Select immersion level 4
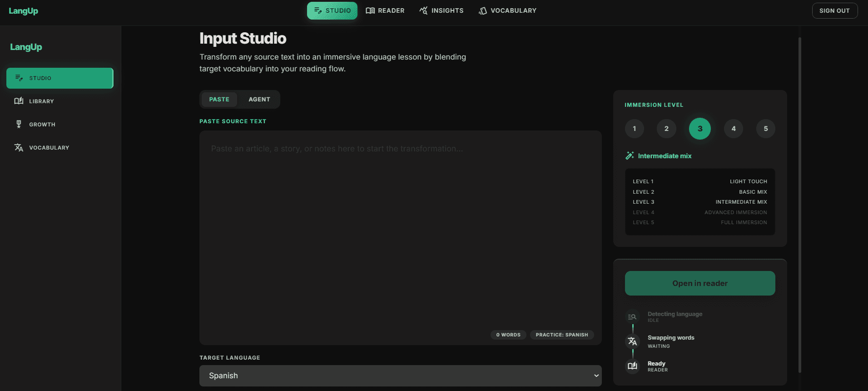 click(734, 129)
